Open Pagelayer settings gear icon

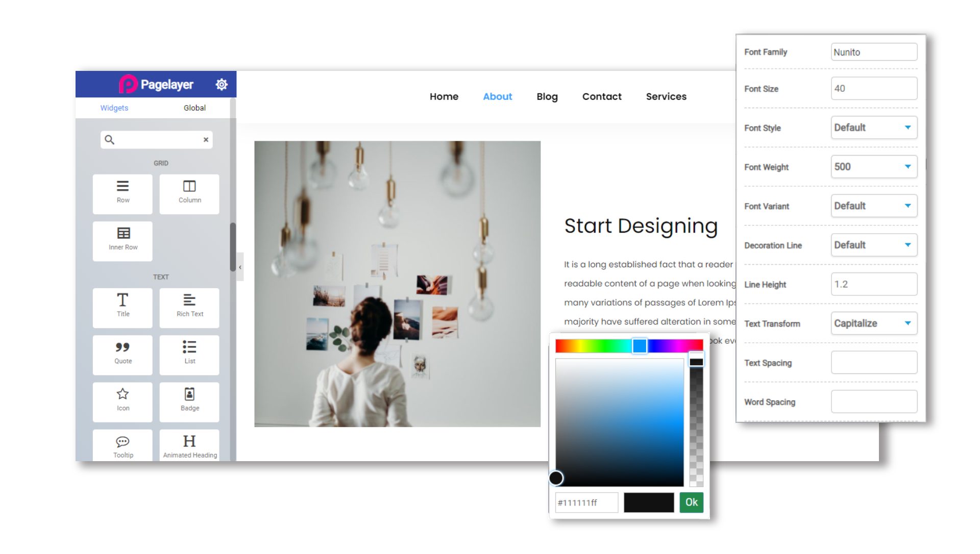(222, 85)
